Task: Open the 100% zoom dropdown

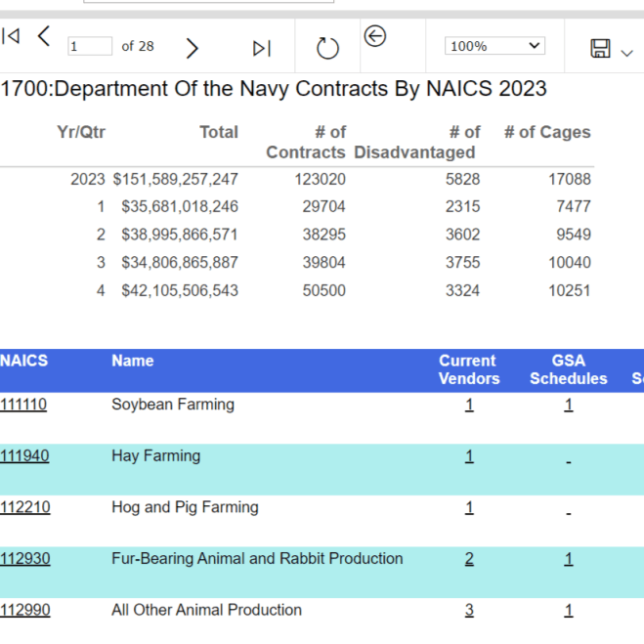Action: [x=494, y=46]
